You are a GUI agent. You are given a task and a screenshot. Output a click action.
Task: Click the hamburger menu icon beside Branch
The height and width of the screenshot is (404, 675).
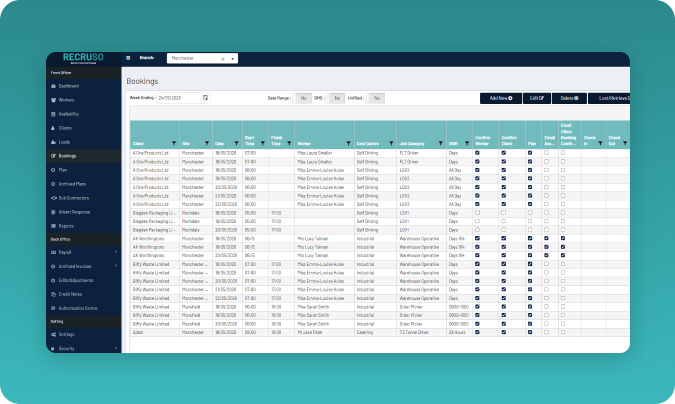pyautogui.click(x=128, y=58)
